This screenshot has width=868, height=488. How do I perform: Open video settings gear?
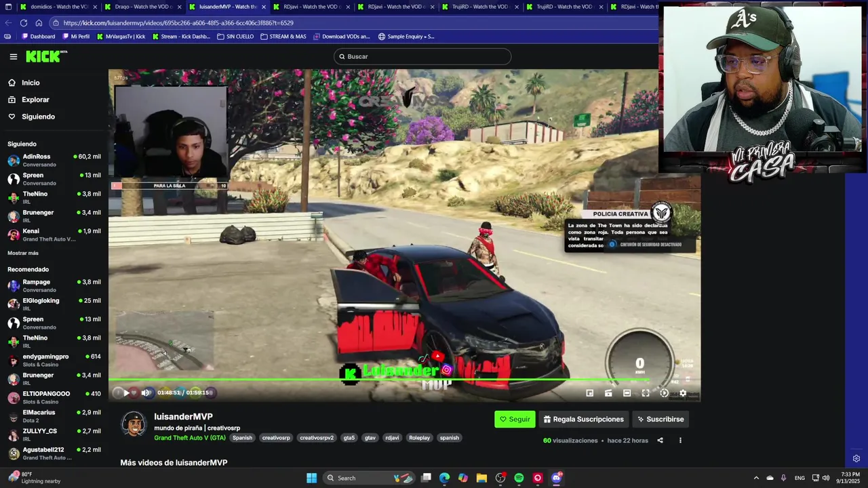coord(683,392)
